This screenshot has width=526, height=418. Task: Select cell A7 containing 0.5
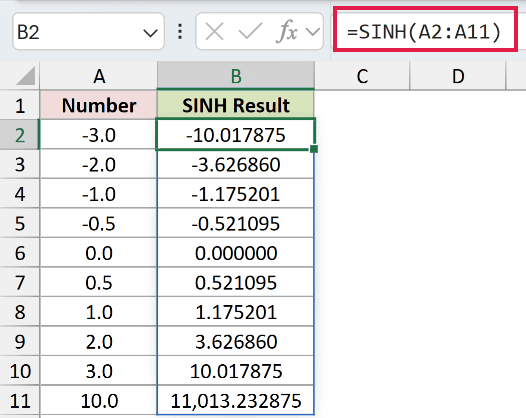[x=98, y=282]
